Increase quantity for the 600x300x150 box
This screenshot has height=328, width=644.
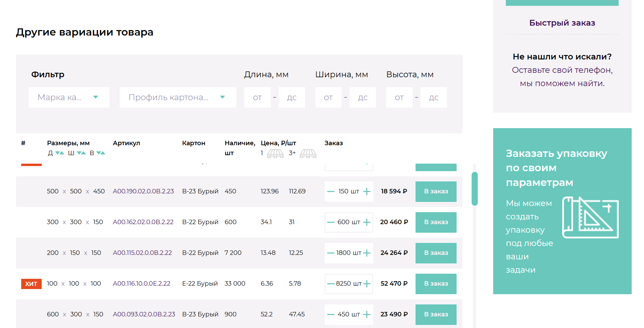[x=367, y=315]
